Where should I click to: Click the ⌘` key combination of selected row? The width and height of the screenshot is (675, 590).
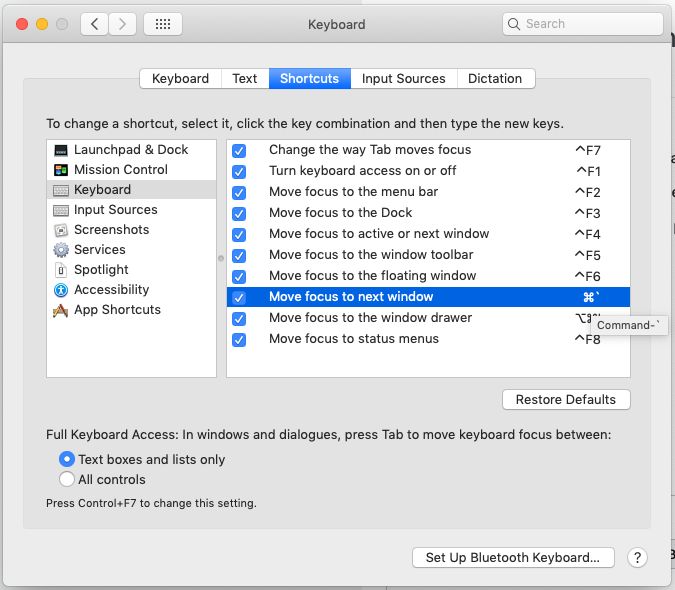click(x=591, y=297)
